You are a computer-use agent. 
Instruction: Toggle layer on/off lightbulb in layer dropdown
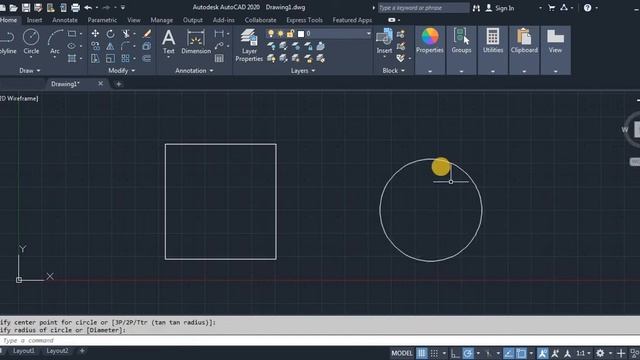(271, 33)
